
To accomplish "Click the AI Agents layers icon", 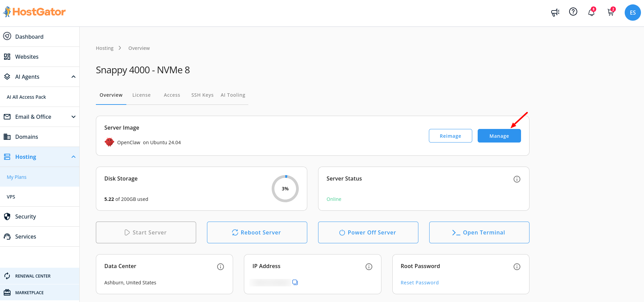I will [7, 77].
